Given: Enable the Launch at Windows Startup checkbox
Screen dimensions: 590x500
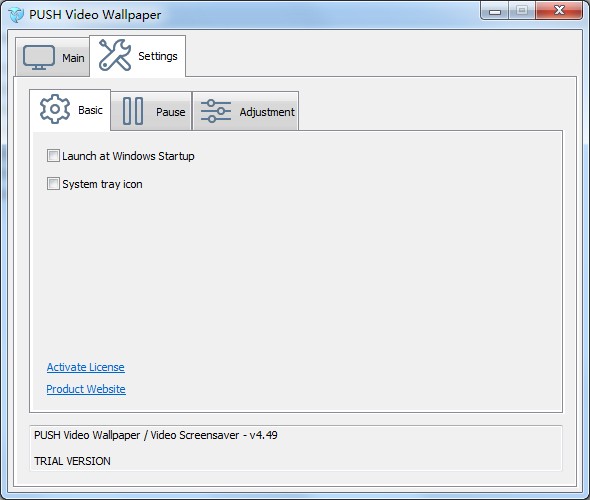Looking at the screenshot, I should click(53, 155).
